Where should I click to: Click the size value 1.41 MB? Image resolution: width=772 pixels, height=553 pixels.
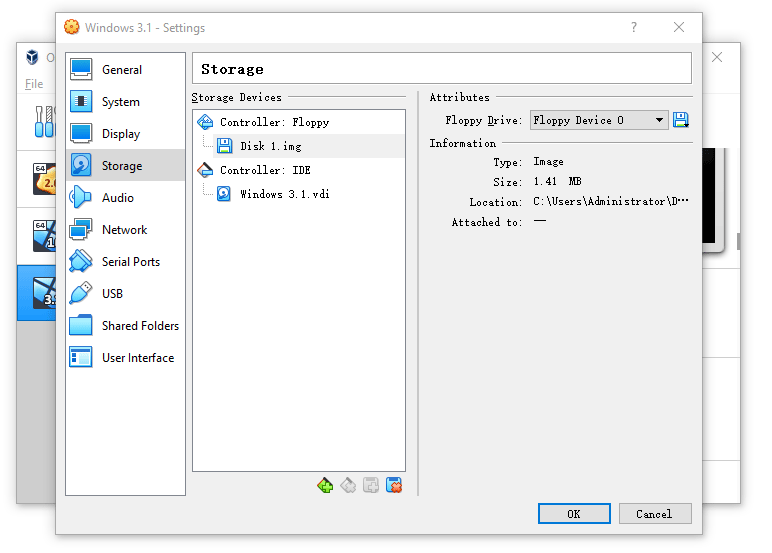click(x=557, y=182)
